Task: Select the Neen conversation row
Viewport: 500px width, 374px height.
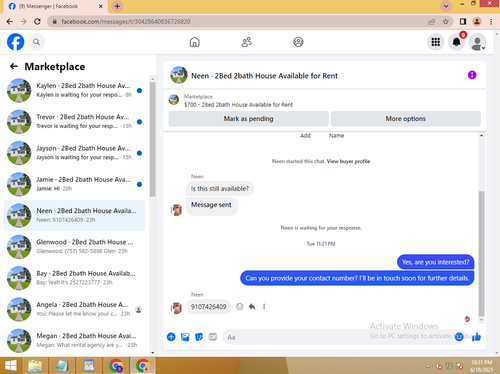Action: click(74, 215)
